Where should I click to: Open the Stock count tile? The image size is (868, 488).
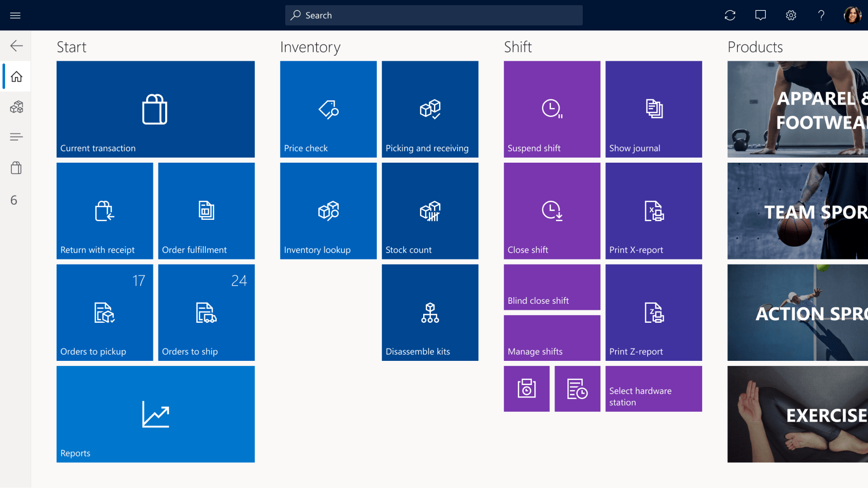coord(430,211)
